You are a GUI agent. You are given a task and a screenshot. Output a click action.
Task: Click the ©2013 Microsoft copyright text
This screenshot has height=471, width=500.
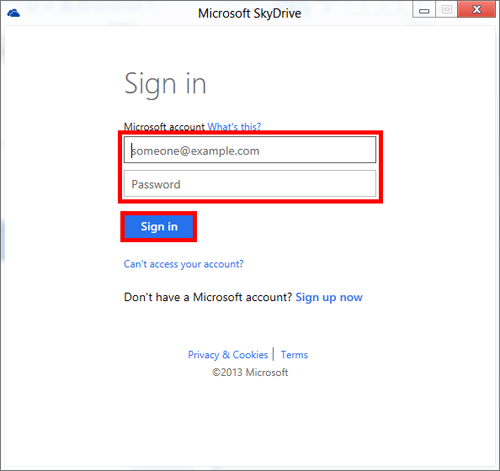pyautogui.click(x=250, y=372)
